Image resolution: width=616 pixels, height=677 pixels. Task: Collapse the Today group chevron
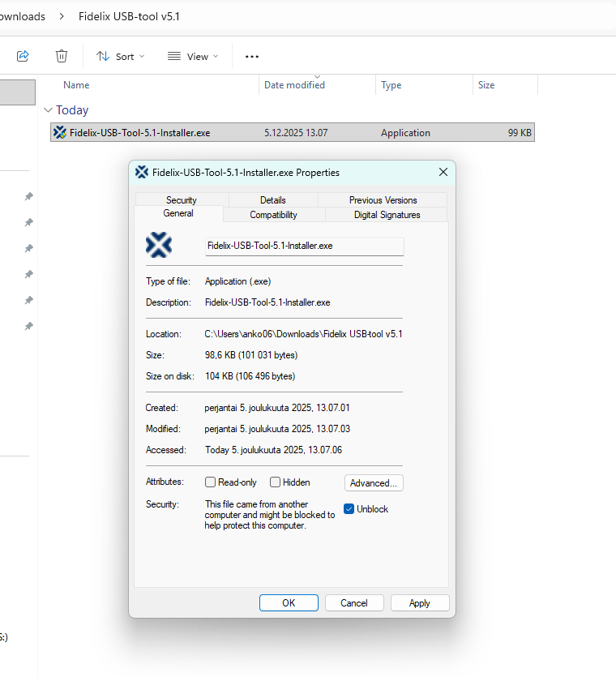pyautogui.click(x=49, y=110)
